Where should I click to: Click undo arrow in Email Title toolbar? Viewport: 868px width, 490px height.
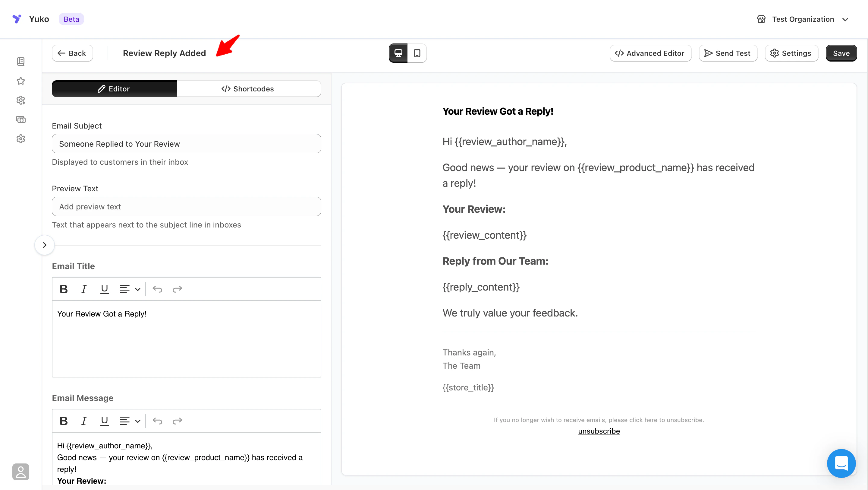coord(157,289)
